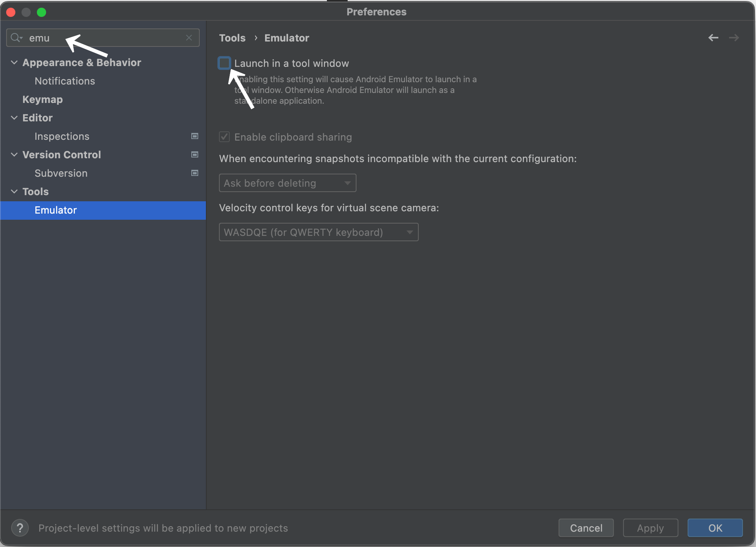Clear the search field text
Viewport: 756px width, 547px height.
point(189,38)
